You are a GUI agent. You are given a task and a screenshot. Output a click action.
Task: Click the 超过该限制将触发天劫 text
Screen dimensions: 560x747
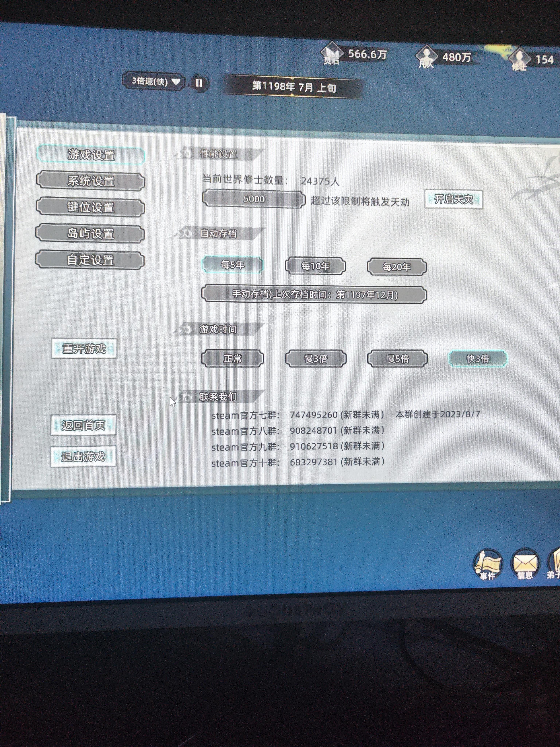360,201
